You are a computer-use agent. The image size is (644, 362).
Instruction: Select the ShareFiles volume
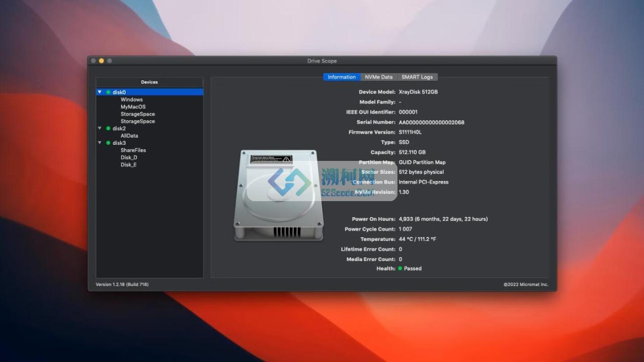133,150
